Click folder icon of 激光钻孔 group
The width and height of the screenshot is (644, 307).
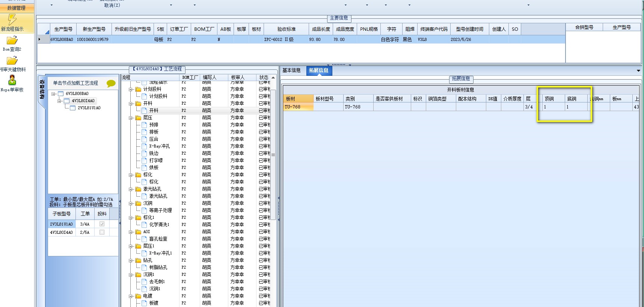[x=138, y=189]
